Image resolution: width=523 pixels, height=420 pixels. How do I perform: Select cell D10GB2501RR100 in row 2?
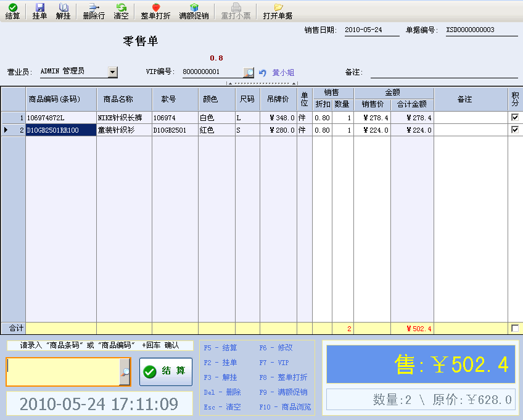[61, 130]
